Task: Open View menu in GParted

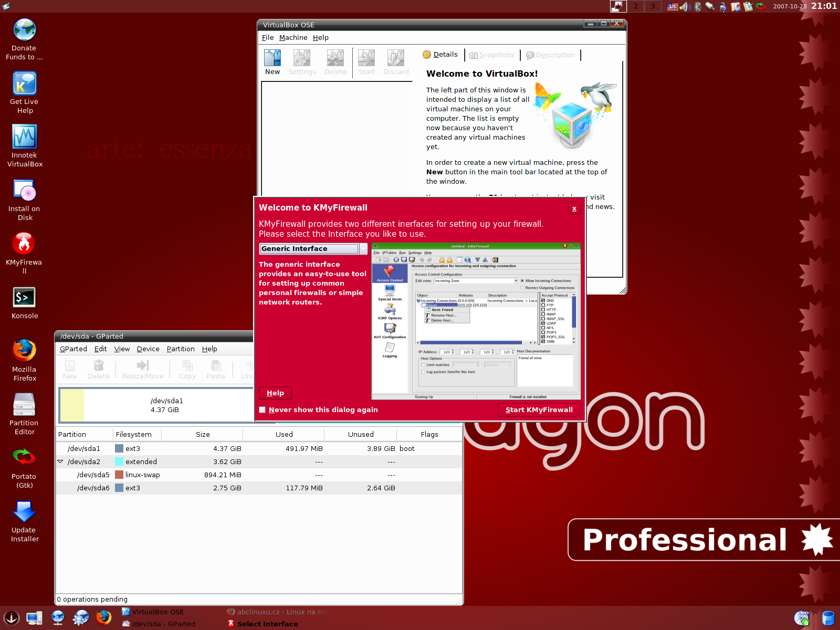Action: point(122,349)
